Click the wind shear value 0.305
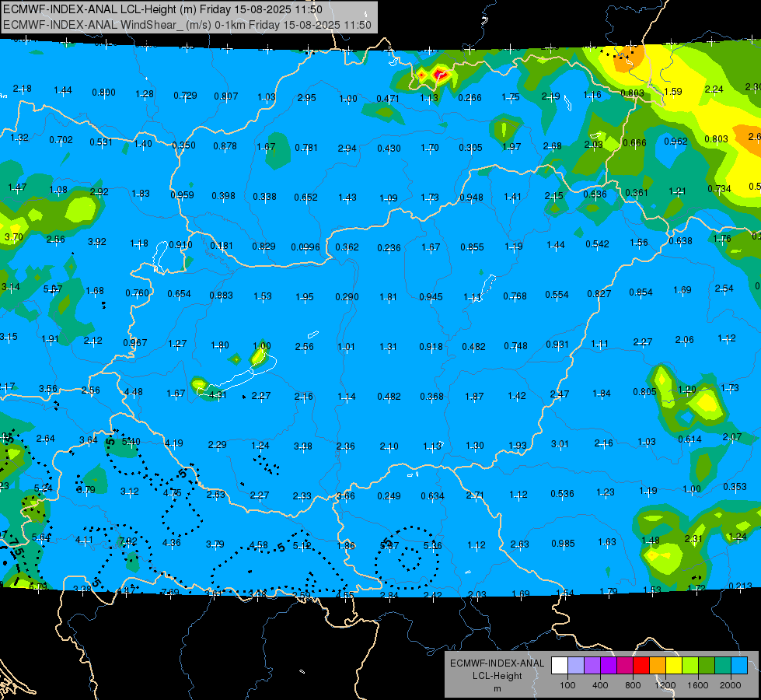The height and width of the screenshot is (700, 761). pos(471,147)
